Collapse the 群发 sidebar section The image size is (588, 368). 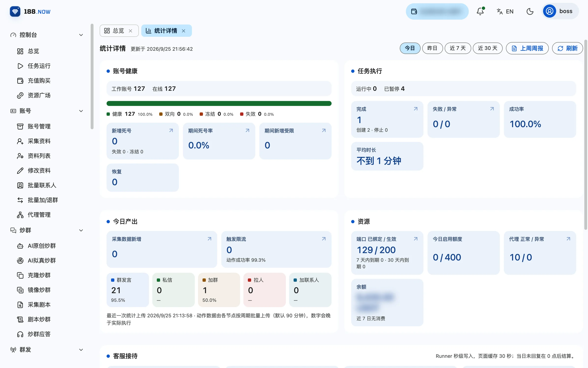coord(81,350)
